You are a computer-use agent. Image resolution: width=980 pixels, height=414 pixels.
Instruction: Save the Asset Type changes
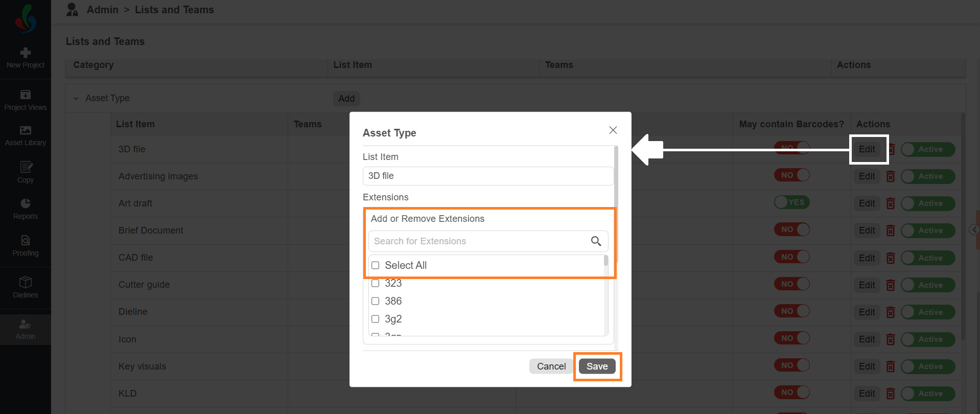597,366
